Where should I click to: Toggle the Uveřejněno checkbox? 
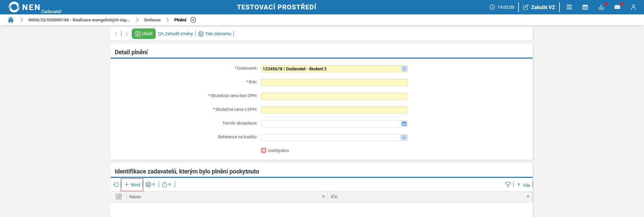tap(264, 151)
